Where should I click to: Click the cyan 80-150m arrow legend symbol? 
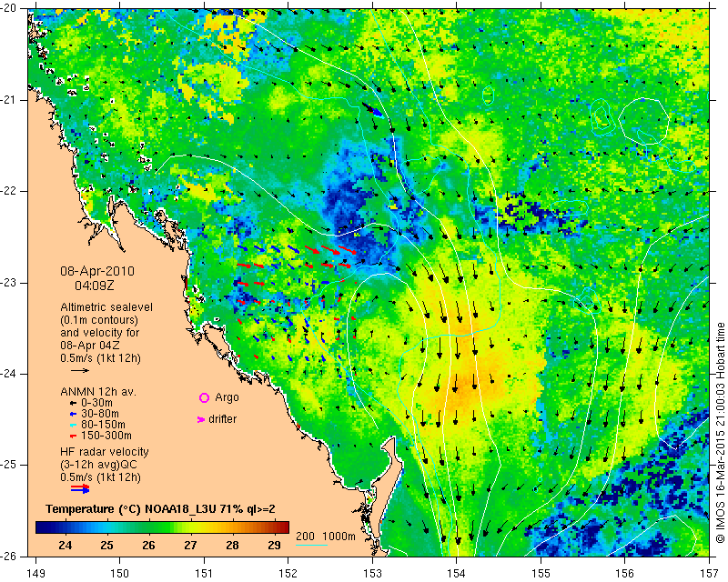point(73,425)
